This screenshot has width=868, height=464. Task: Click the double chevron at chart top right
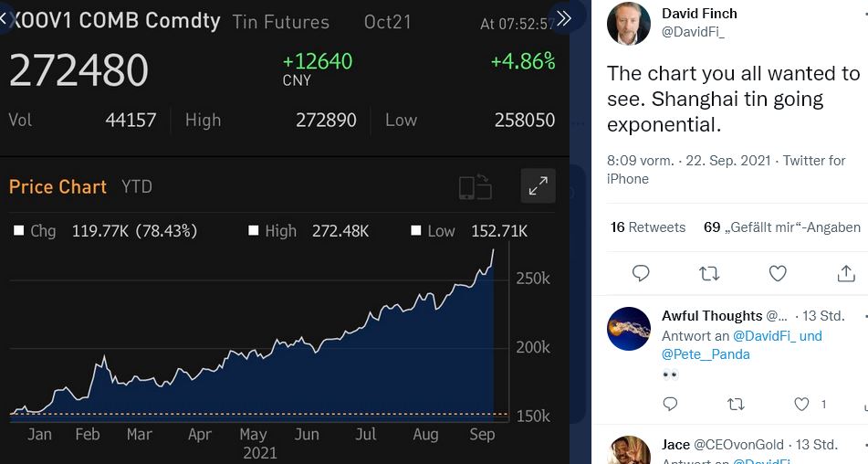[x=564, y=18]
